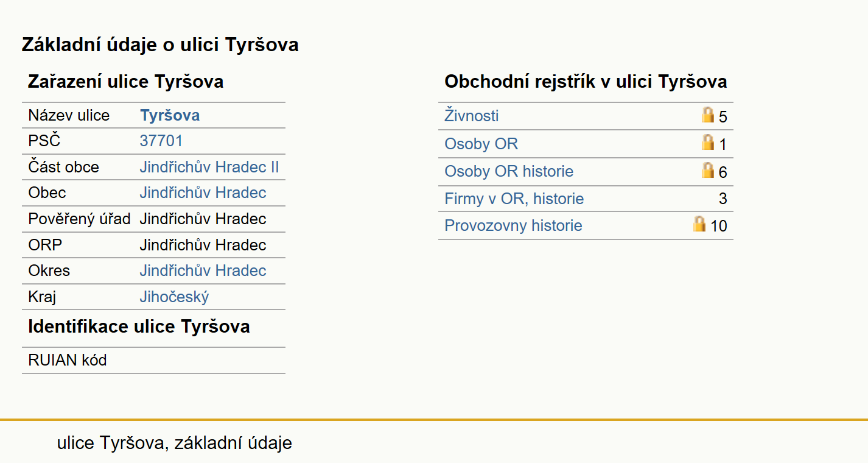Open the Obec Jindřichův Hradec link
868x463 pixels.
pos(203,193)
